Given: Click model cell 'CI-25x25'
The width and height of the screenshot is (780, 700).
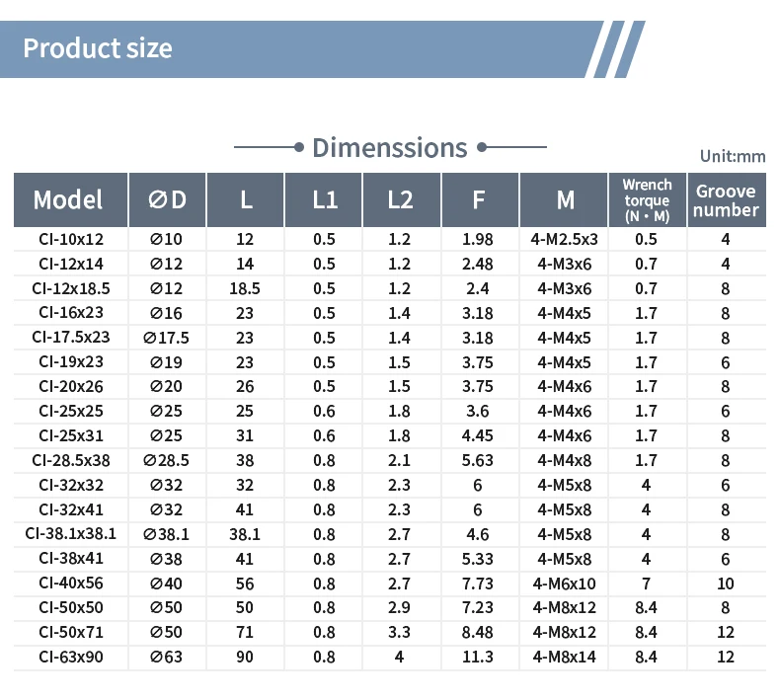Looking at the screenshot, I should 71,411.
